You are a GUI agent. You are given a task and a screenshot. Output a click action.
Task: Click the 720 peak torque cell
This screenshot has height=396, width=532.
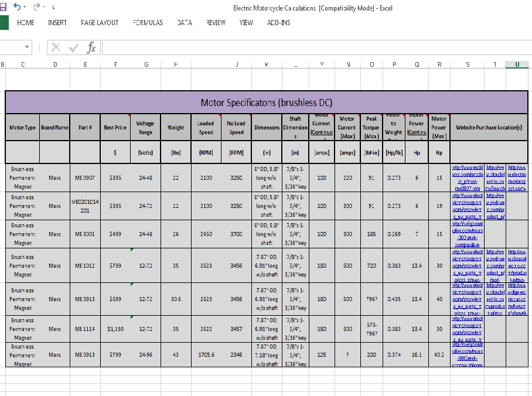pyautogui.click(x=371, y=266)
